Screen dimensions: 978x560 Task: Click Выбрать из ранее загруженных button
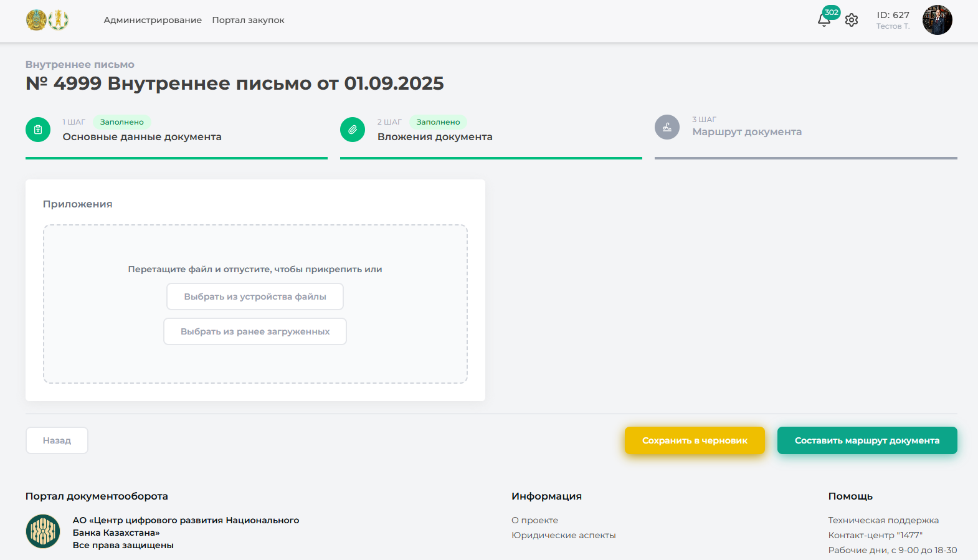click(255, 331)
